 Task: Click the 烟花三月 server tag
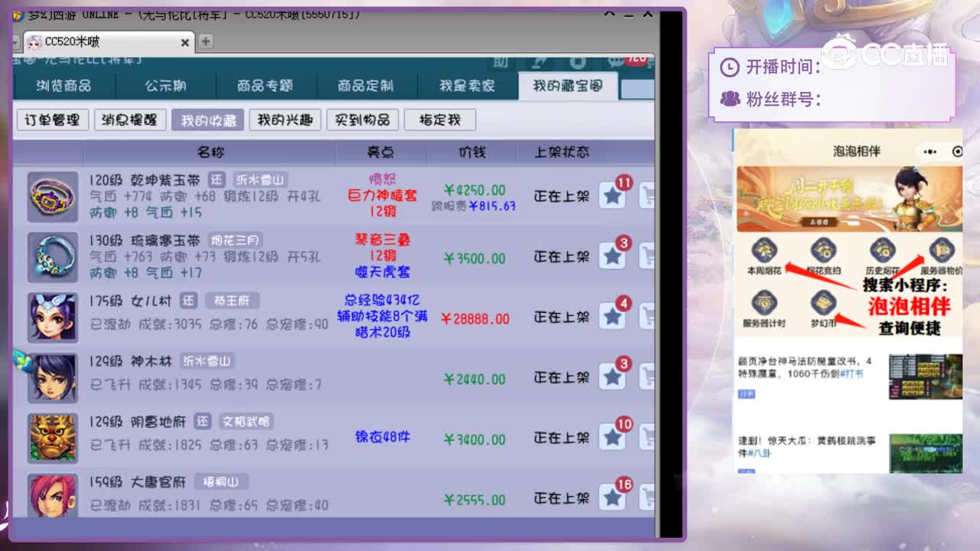(235, 240)
